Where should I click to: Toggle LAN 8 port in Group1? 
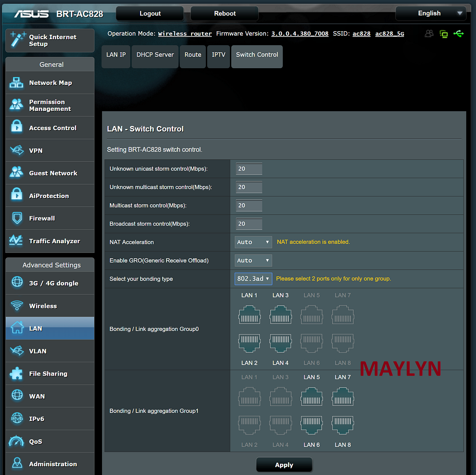click(x=343, y=425)
